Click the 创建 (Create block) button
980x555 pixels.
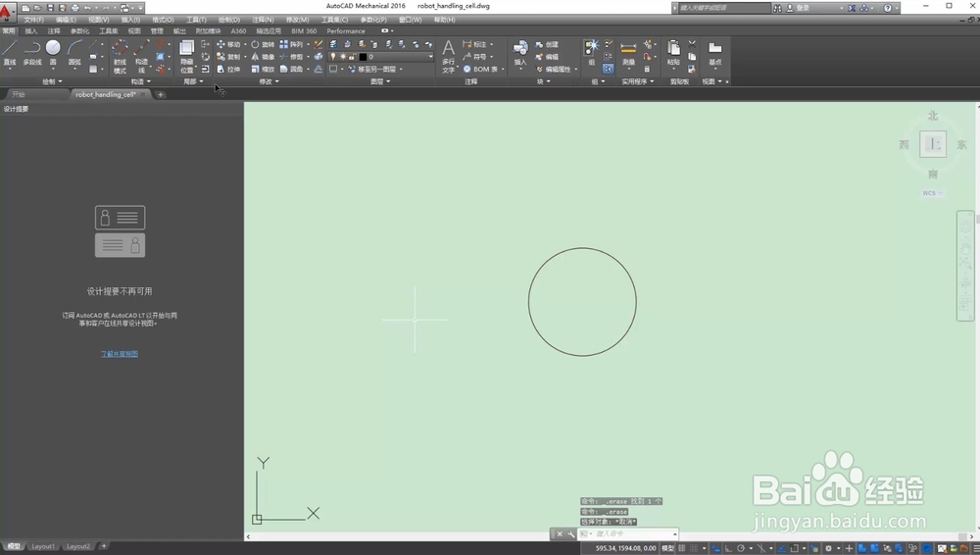pos(547,44)
